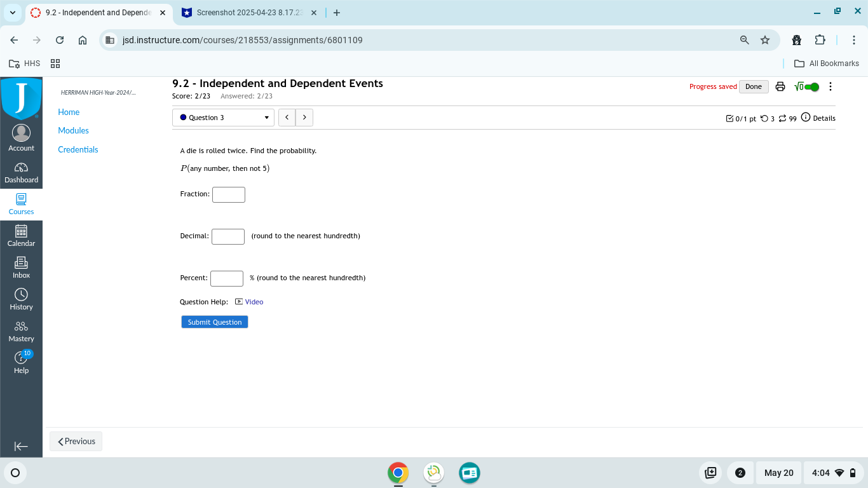This screenshot has width=868, height=488.
Task: Expand the Question 3 dropdown
Action: tap(223, 118)
